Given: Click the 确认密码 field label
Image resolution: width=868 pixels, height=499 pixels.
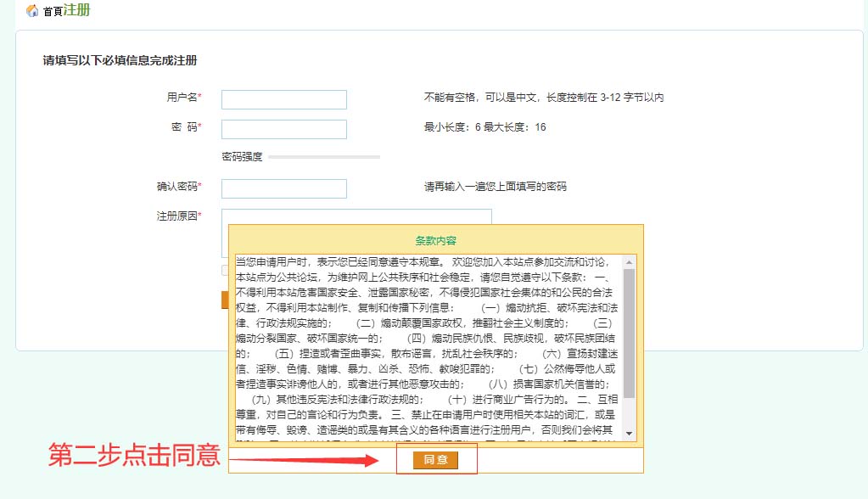Looking at the screenshot, I should click(176, 187).
